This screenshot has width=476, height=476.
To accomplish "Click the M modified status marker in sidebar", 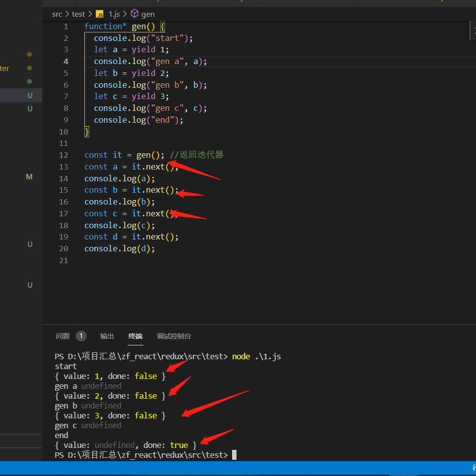I will point(29,177).
